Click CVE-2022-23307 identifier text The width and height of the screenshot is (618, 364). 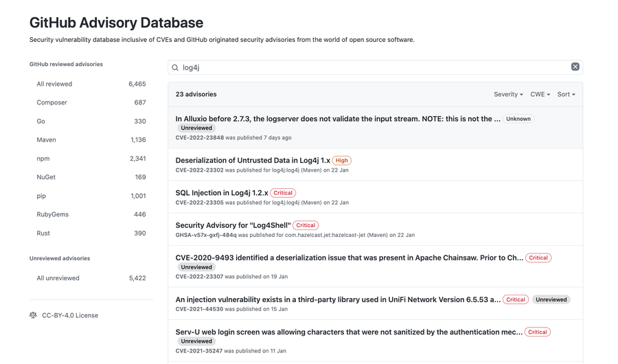pyautogui.click(x=199, y=277)
